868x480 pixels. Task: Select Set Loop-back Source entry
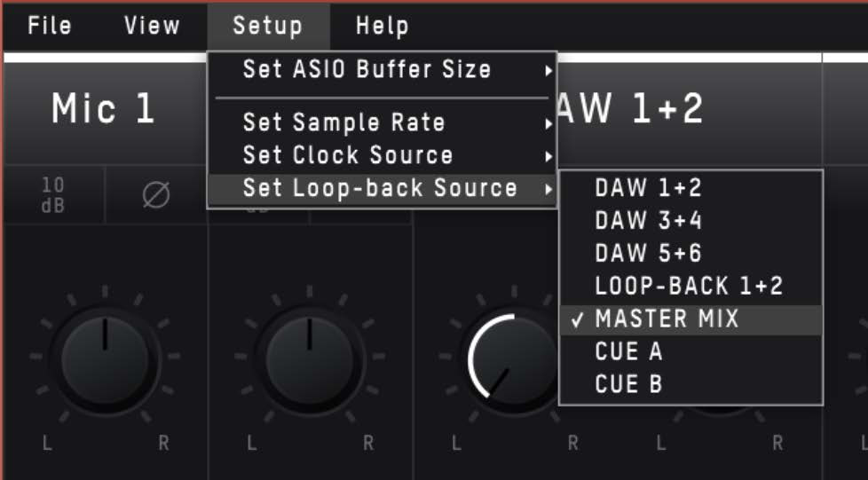pos(382,189)
